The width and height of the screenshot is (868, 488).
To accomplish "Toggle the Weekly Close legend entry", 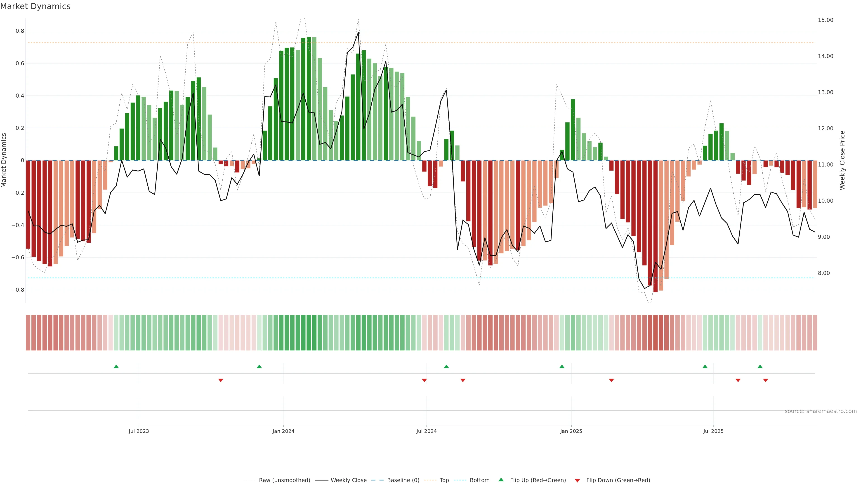I will (x=348, y=480).
